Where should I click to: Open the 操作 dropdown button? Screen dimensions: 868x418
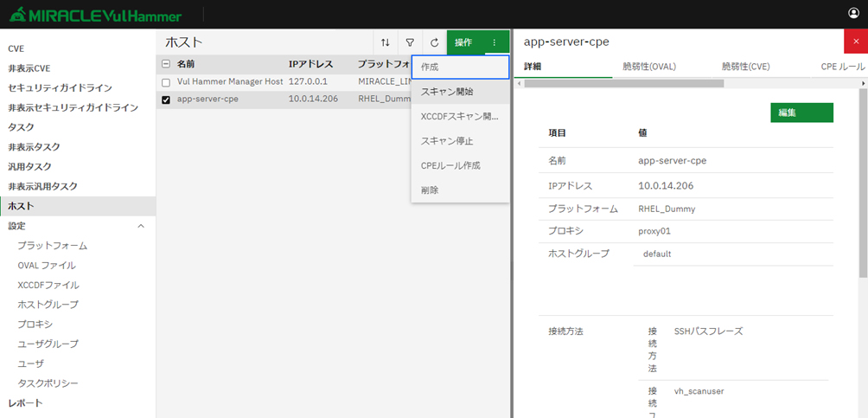coord(463,42)
